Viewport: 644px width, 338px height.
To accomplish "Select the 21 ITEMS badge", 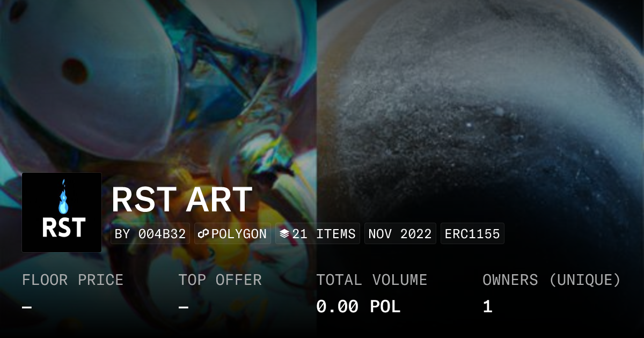I will pos(318,234).
